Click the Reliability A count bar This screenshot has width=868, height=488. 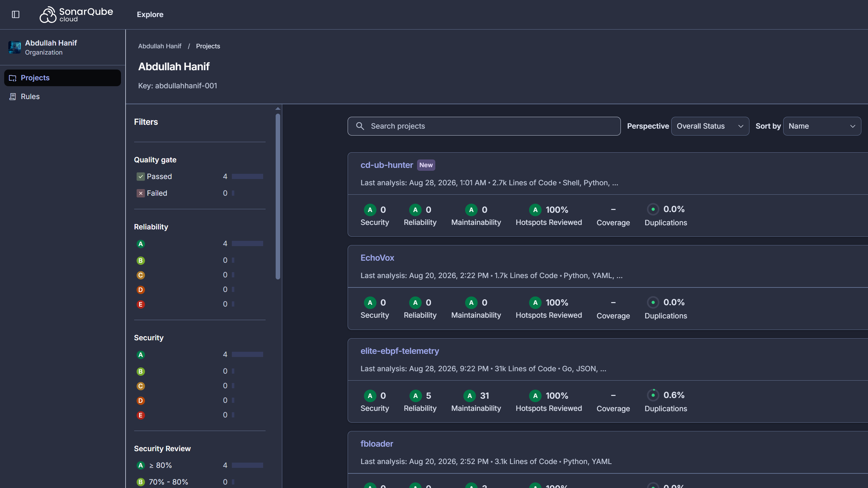[x=248, y=244]
